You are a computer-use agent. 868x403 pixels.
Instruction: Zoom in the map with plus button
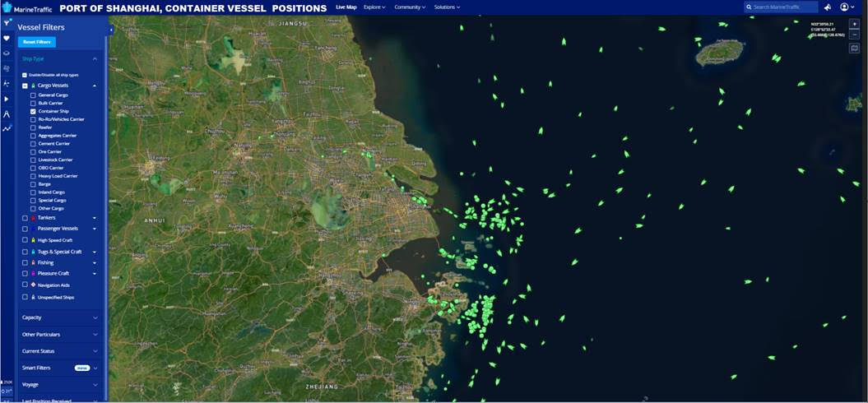[854, 25]
